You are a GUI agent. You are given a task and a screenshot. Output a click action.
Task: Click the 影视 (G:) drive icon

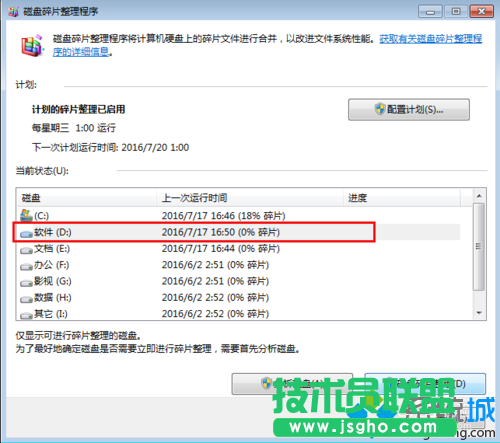point(26,283)
